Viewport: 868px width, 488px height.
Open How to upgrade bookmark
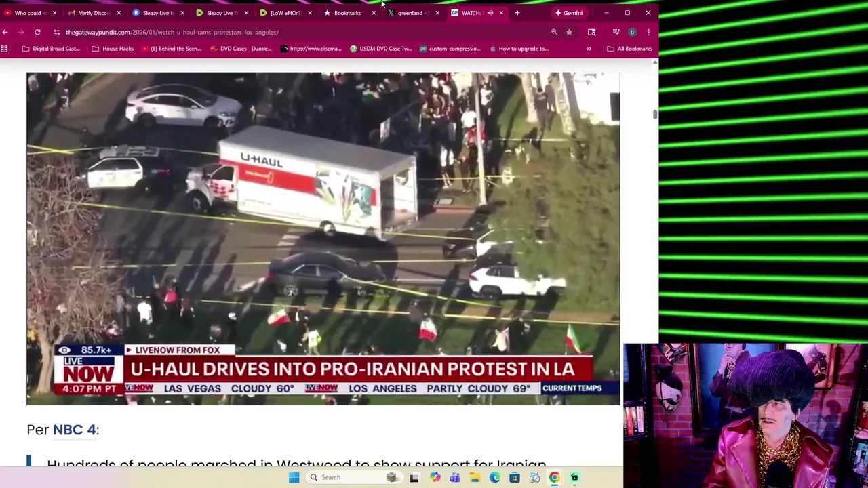[x=519, y=49]
